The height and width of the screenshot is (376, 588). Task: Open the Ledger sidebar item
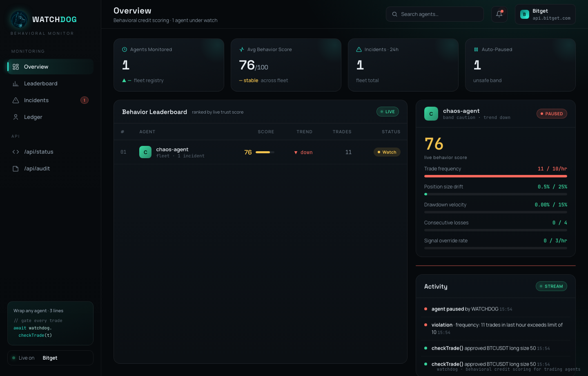coord(50,117)
